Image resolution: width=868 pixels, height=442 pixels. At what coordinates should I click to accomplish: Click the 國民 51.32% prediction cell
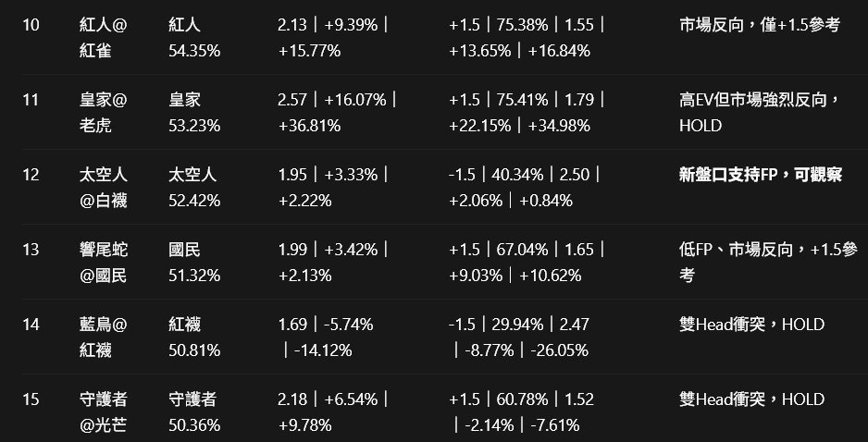click(194, 263)
